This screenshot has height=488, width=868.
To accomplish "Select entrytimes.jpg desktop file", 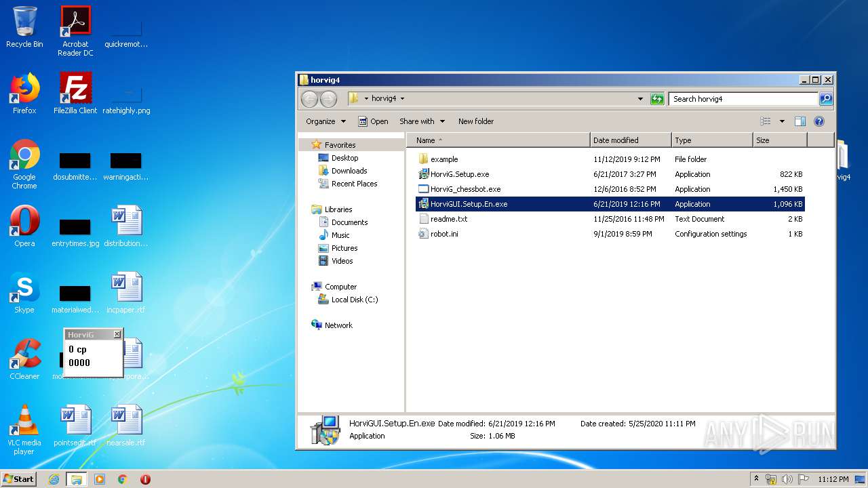I will pos(75,230).
